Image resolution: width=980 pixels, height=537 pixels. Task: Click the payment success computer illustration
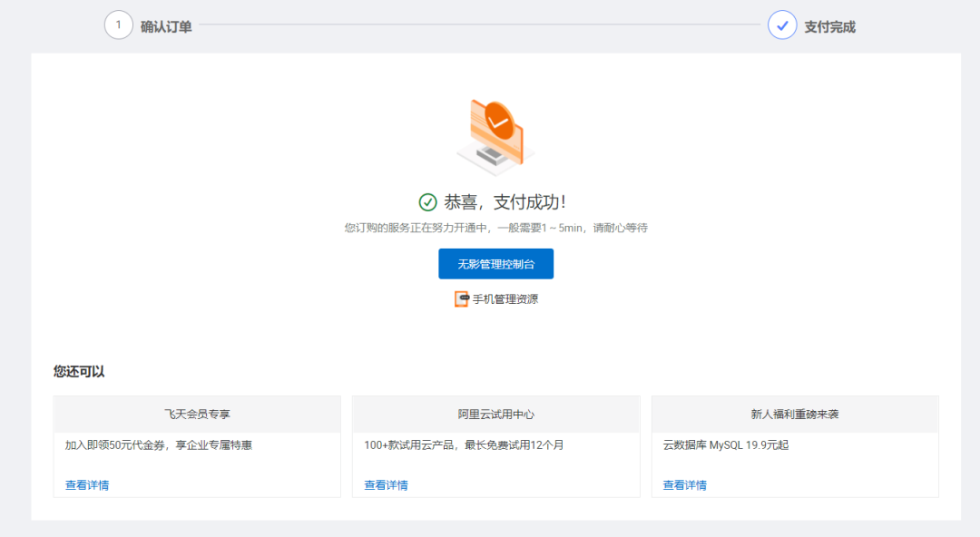[x=495, y=137]
